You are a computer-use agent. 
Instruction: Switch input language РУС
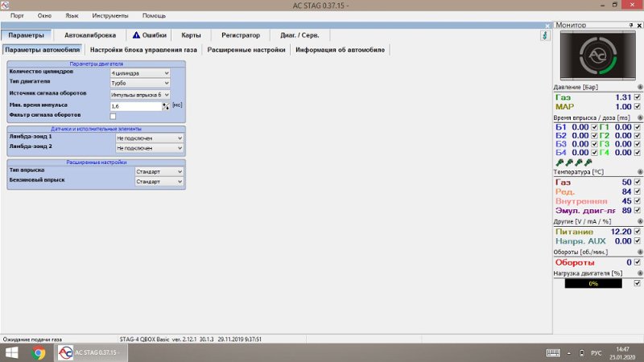click(x=596, y=353)
